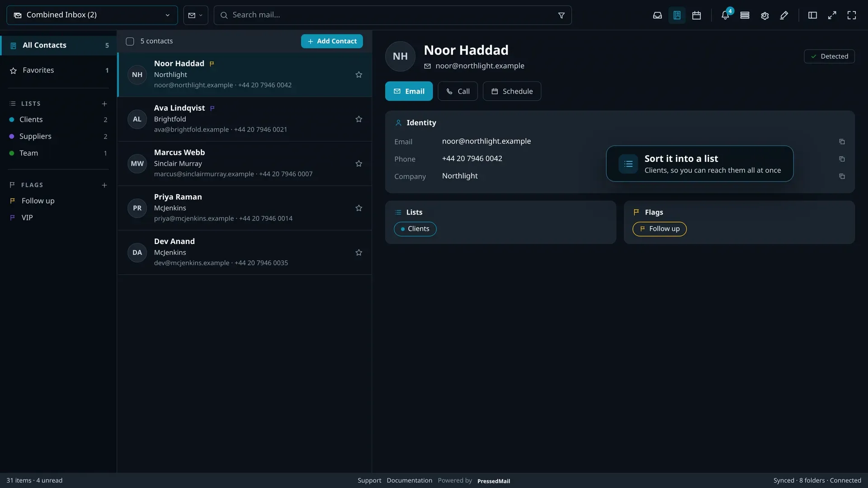
Task: Select the Dev Anand contact row
Action: (x=245, y=253)
